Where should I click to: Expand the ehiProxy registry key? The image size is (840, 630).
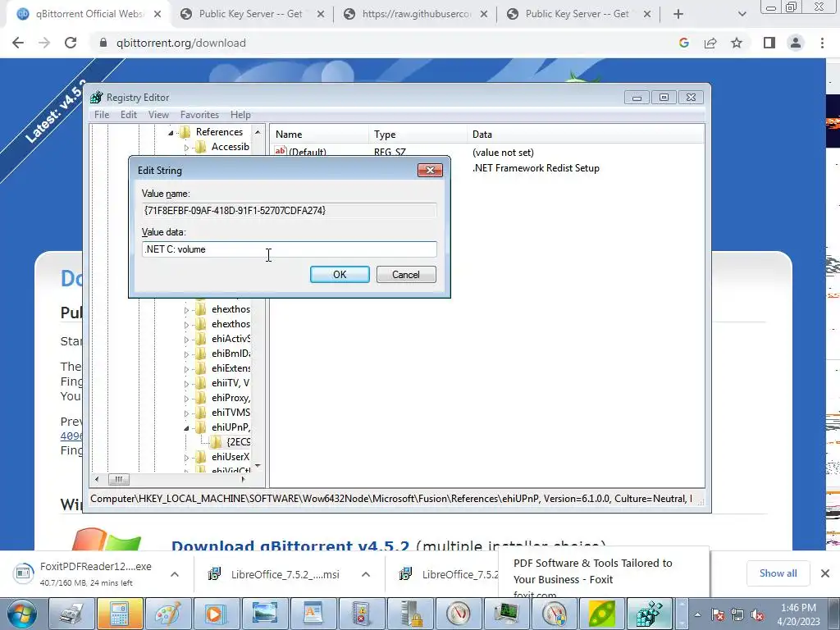(186, 399)
